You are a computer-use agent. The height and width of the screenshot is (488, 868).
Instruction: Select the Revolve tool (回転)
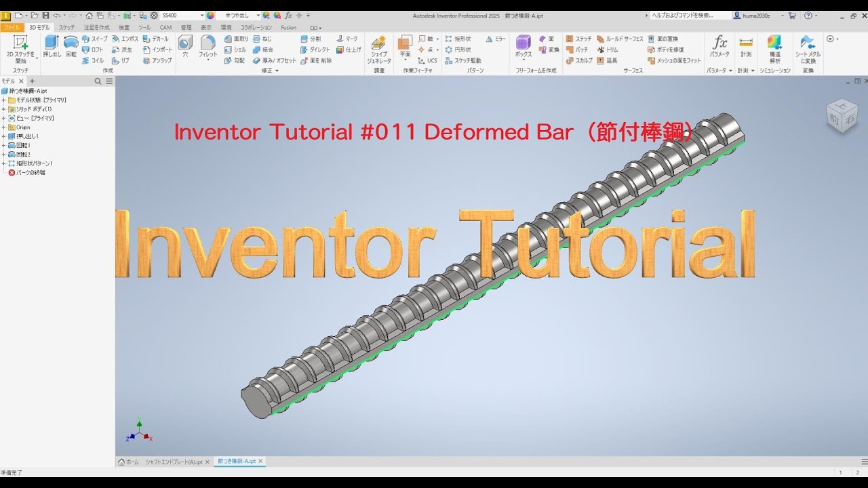coord(71,46)
